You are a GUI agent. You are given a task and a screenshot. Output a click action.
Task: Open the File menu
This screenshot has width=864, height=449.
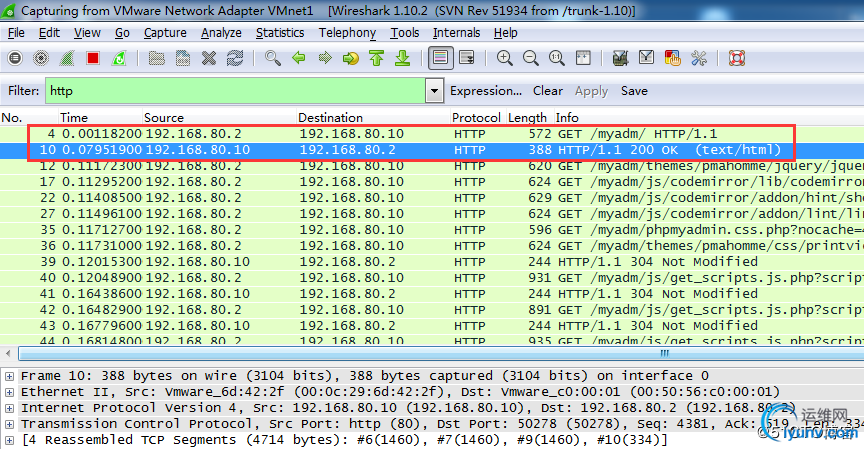[16, 33]
